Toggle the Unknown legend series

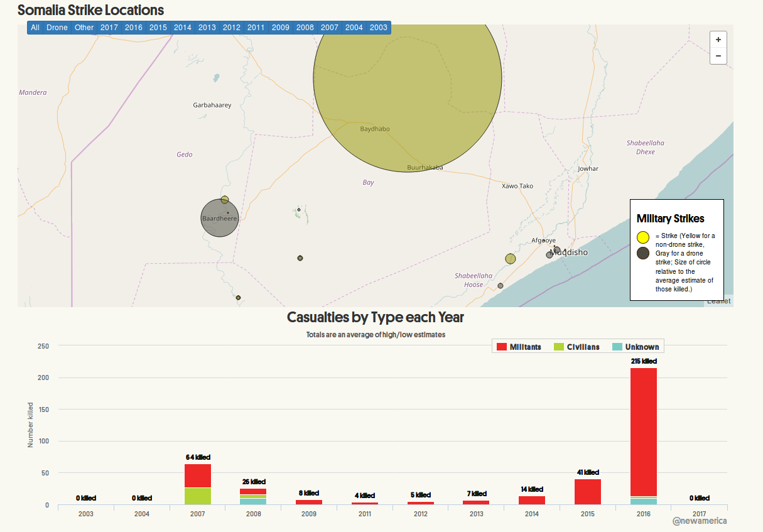pos(636,347)
